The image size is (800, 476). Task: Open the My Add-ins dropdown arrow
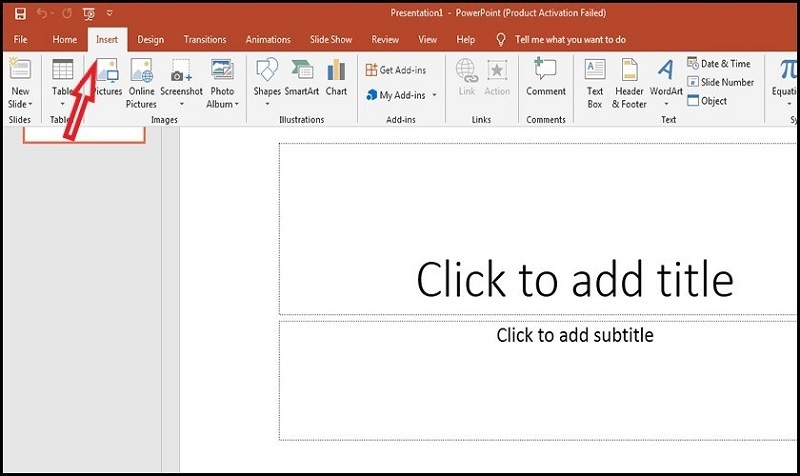tap(434, 96)
